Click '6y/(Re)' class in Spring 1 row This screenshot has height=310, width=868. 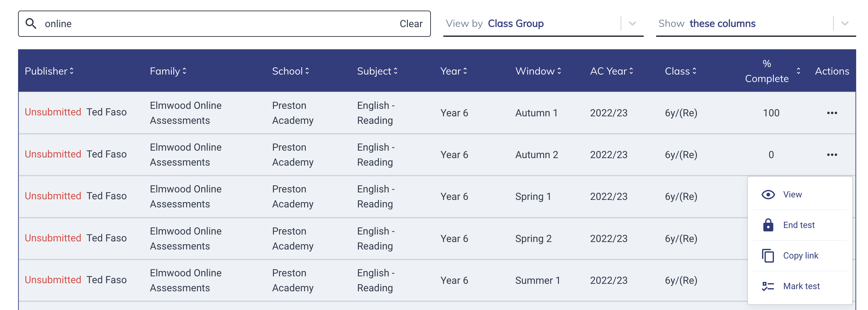pyautogui.click(x=681, y=196)
